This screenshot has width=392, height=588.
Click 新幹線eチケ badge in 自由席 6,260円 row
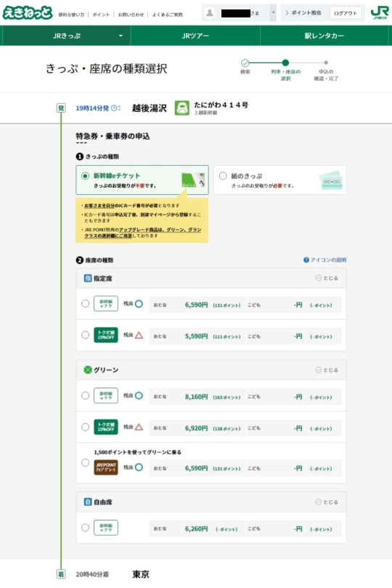pos(106,528)
